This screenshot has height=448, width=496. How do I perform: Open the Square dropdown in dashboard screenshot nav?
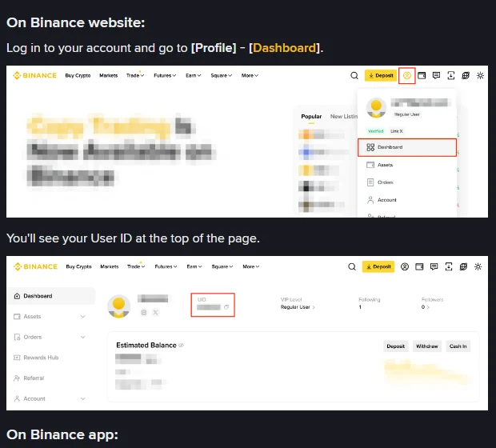tap(222, 266)
